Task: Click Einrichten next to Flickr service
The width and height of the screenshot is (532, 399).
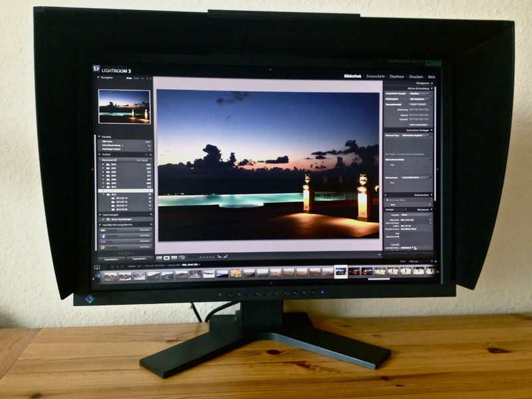Action: (145, 241)
